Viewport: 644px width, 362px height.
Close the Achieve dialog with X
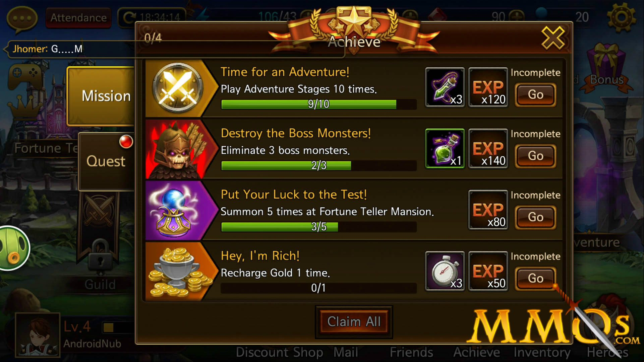553,38
